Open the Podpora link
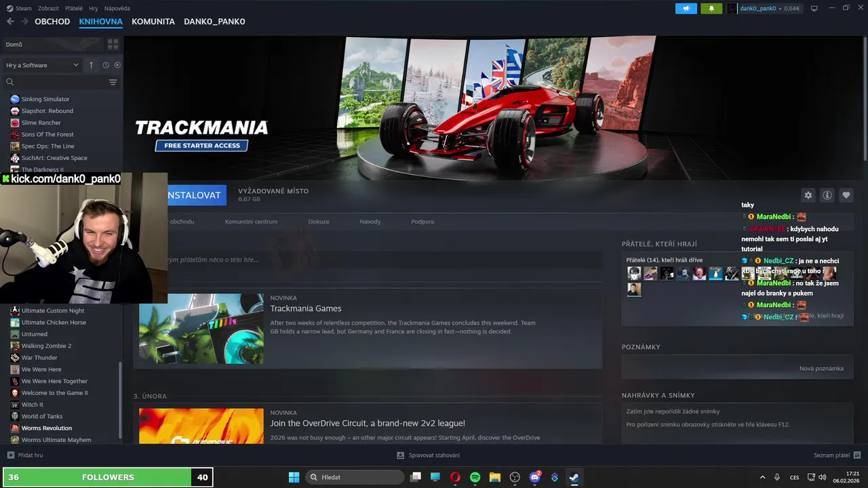 click(422, 222)
